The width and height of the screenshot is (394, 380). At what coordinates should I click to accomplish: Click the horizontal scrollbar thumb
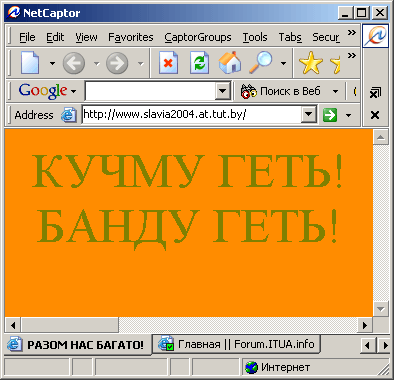click(70, 325)
